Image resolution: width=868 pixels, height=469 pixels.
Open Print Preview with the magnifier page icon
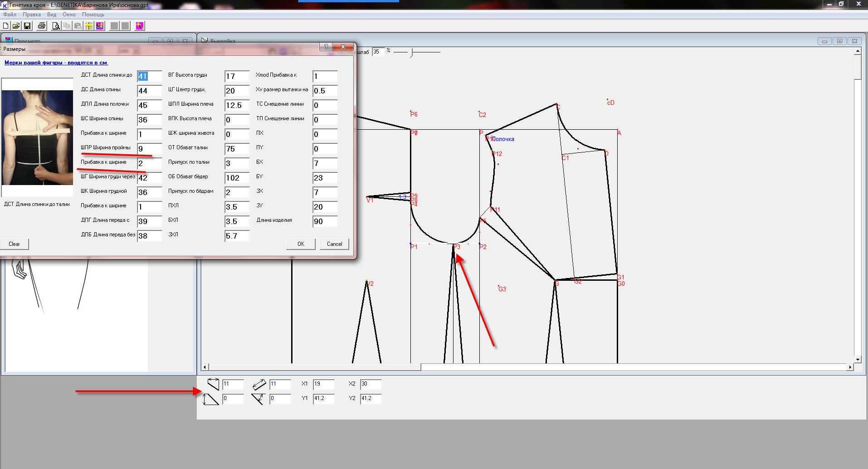(x=56, y=26)
